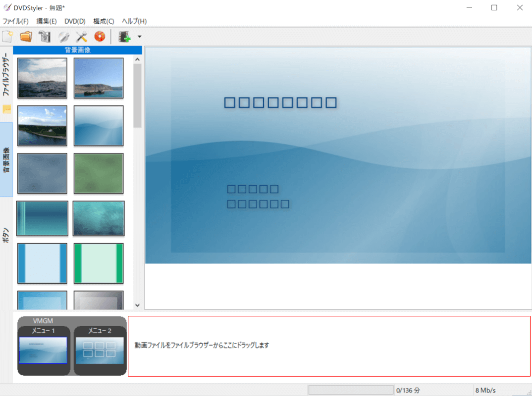Click the Burn DVD disc icon
The width and height of the screenshot is (532, 396).
pyautogui.click(x=100, y=37)
